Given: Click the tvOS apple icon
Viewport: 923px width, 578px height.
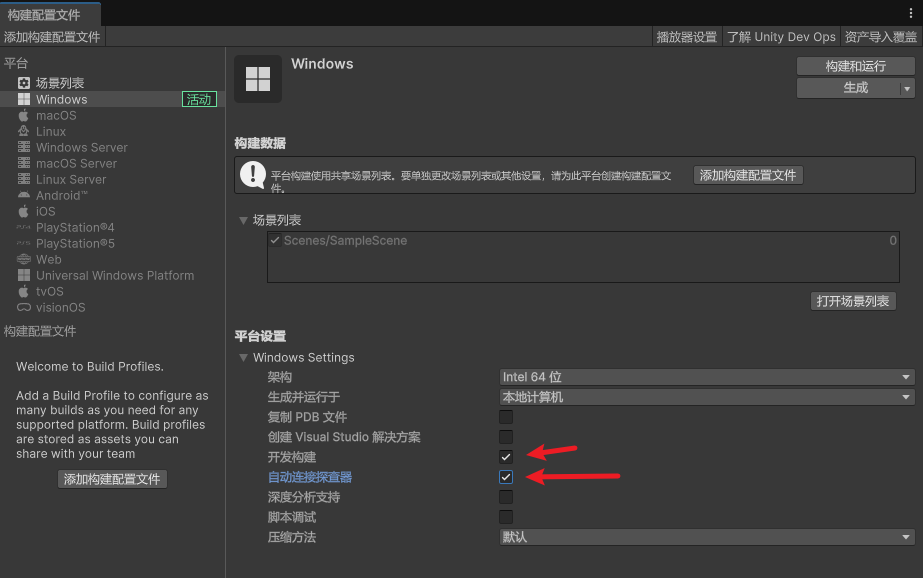Looking at the screenshot, I should [24, 291].
